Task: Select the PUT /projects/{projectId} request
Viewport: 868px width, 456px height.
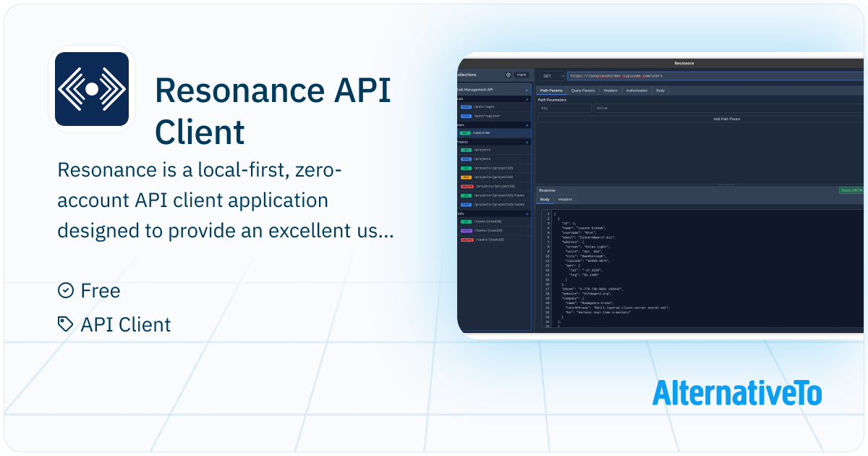Action: coord(494,177)
